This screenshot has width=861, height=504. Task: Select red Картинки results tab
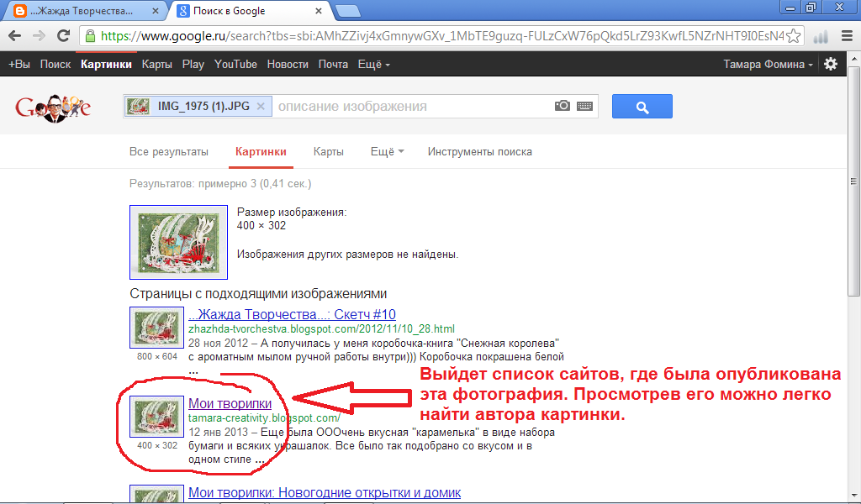pyautogui.click(x=261, y=152)
